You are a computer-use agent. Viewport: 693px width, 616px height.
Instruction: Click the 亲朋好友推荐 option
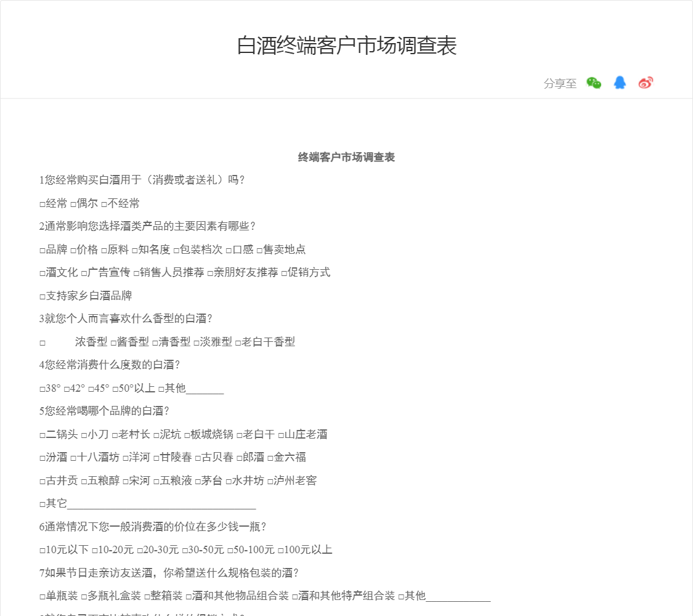pos(243,272)
